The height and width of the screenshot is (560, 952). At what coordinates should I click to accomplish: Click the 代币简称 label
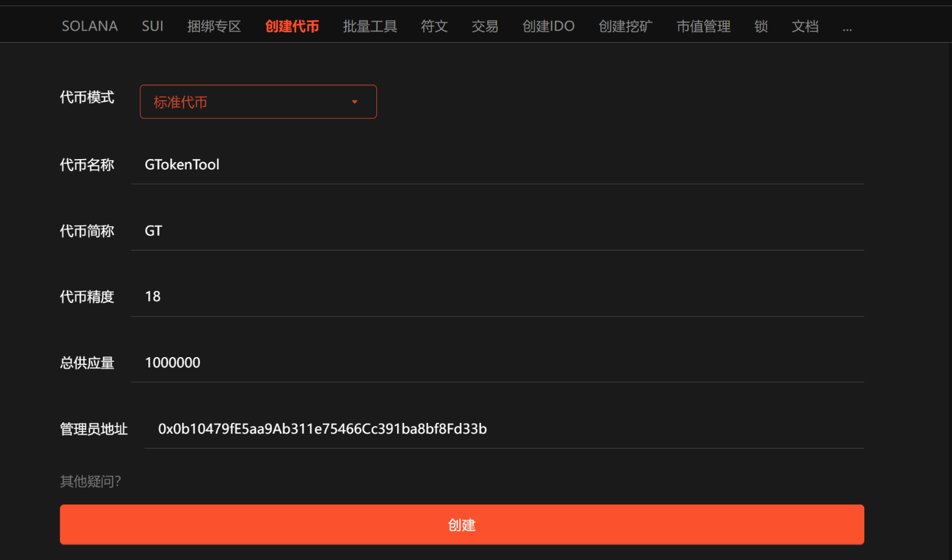[87, 231]
